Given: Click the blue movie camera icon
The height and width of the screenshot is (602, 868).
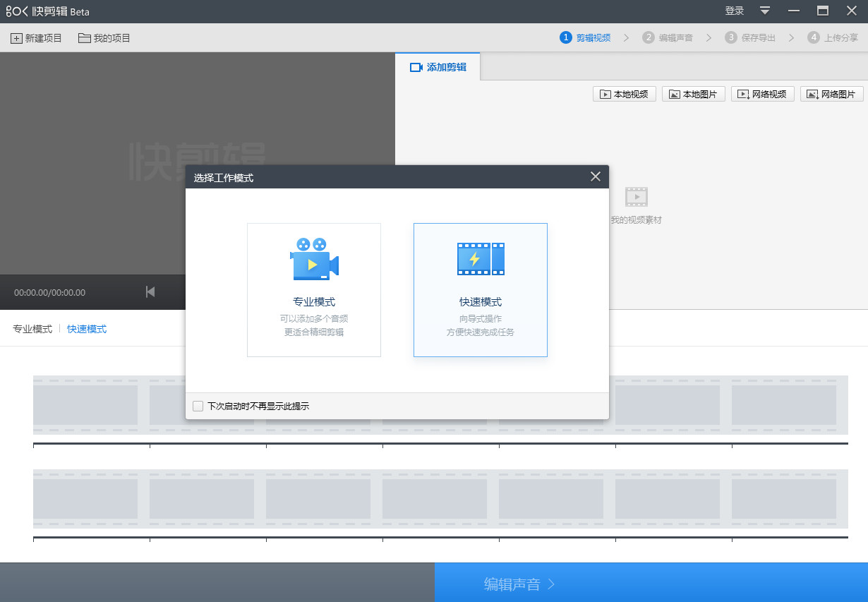Looking at the screenshot, I should (314, 259).
